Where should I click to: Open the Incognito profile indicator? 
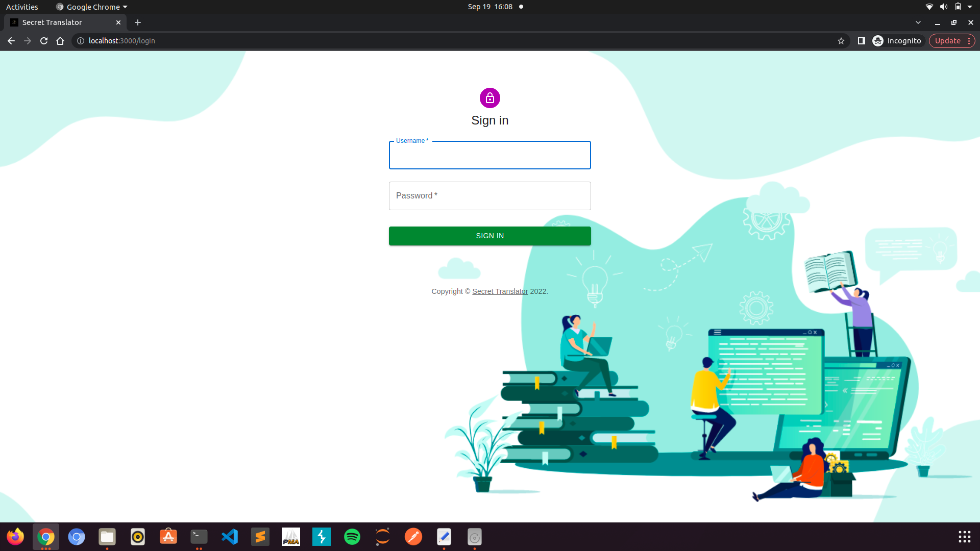[x=897, y=41]
